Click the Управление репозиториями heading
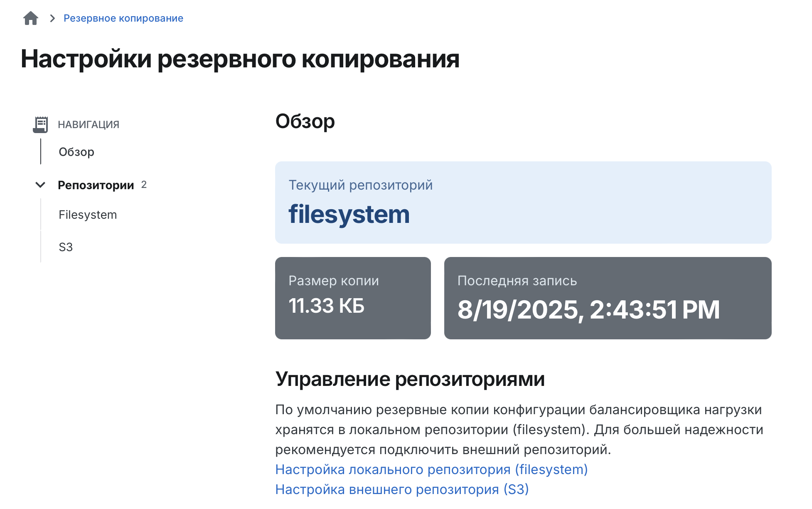 coord(410,379)
